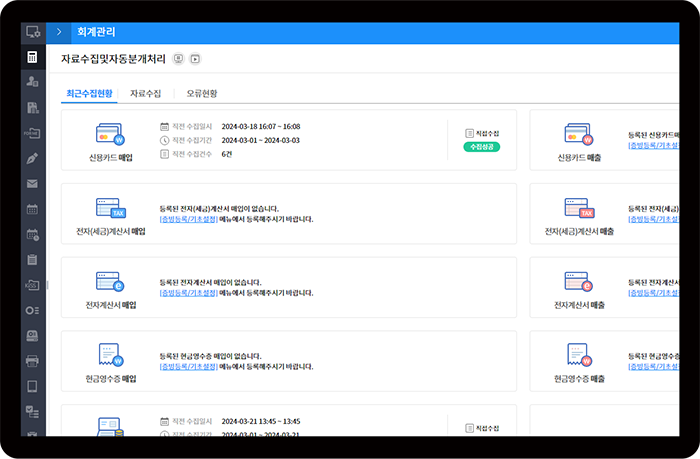Open 증빙등록/기초설정 link under 전자계산서 매입
This screenshot has height=459, width=700.
click(x=189, y=293)
